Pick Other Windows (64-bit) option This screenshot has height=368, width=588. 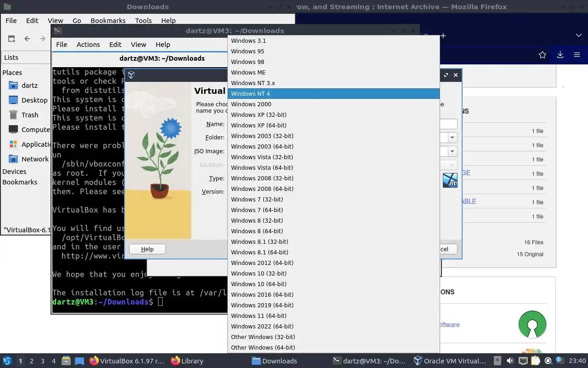pyautogui.click(x=334, y=347)
